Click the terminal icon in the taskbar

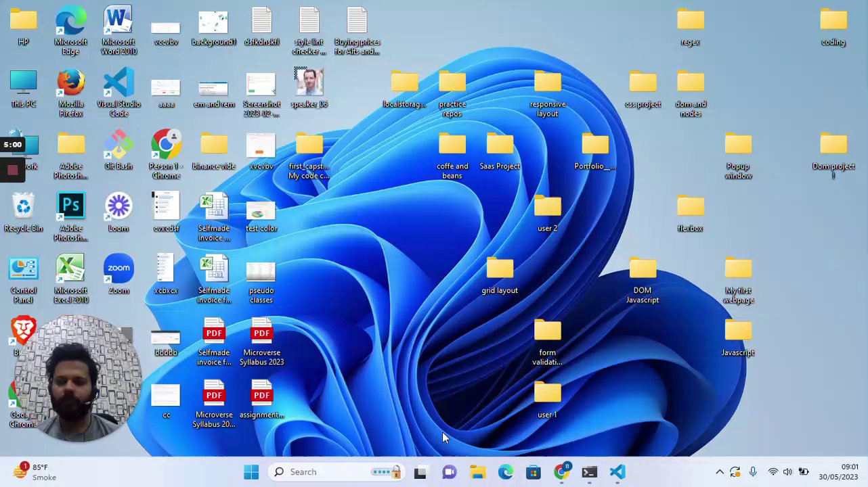(589, 472)
